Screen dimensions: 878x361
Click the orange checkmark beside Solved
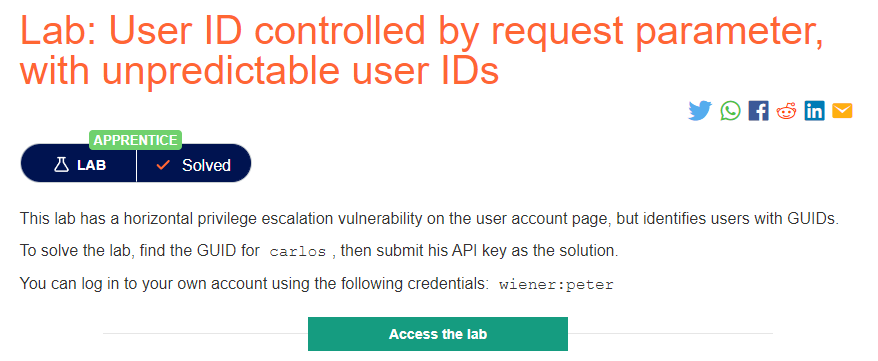163,165
